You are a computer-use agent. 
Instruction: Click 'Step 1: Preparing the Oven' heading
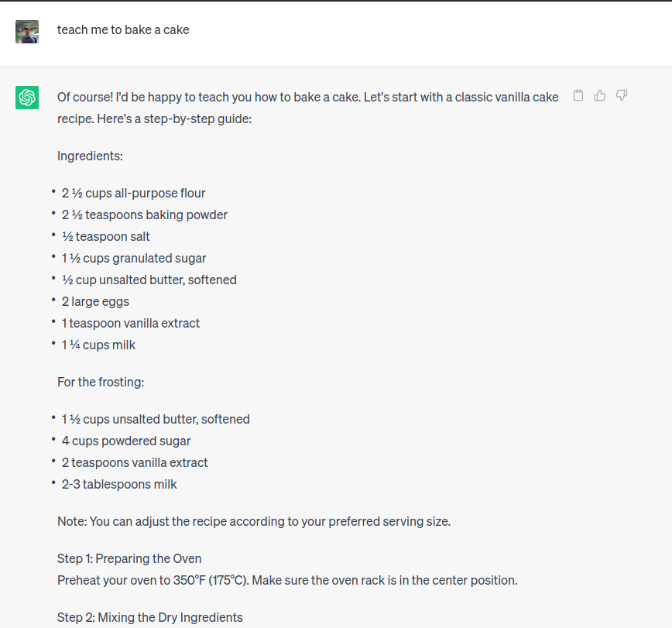pos(129,559)
